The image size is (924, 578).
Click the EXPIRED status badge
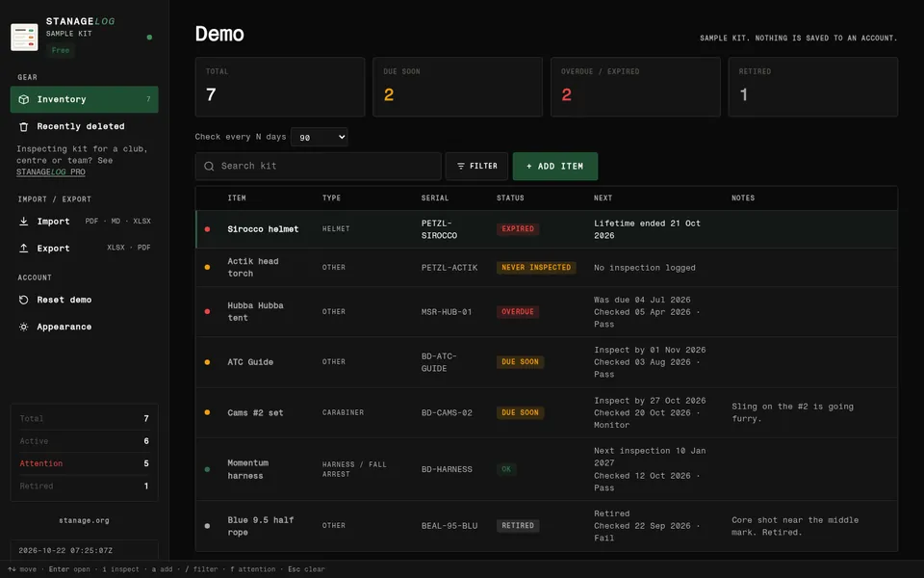point(518,229)
